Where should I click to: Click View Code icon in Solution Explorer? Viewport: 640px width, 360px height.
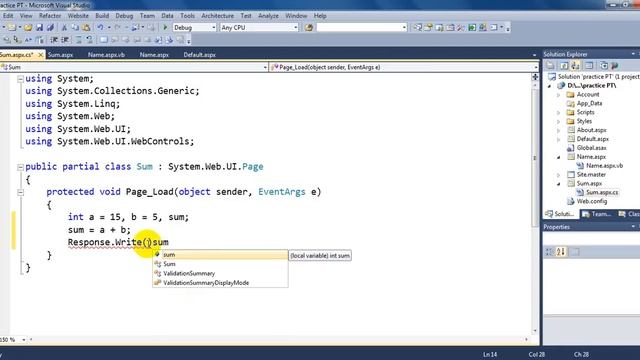pyautogui.click(x=589, y=65)
